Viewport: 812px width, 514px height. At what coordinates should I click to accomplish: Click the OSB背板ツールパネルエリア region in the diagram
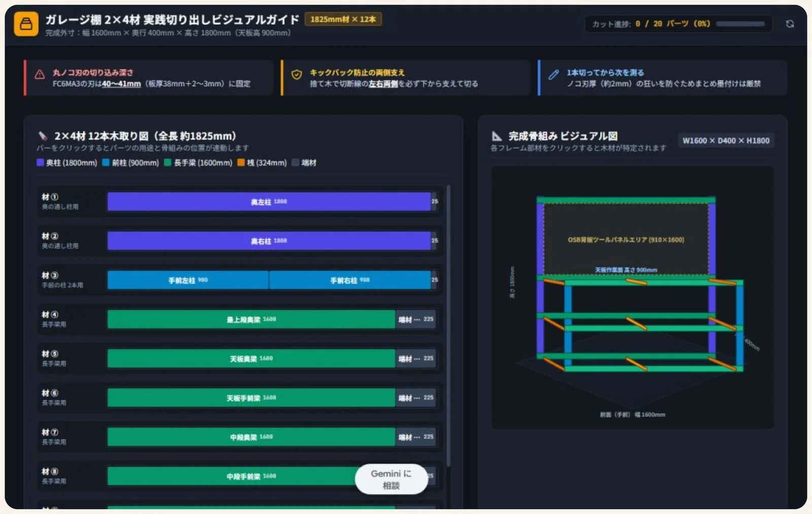[626, 239]
